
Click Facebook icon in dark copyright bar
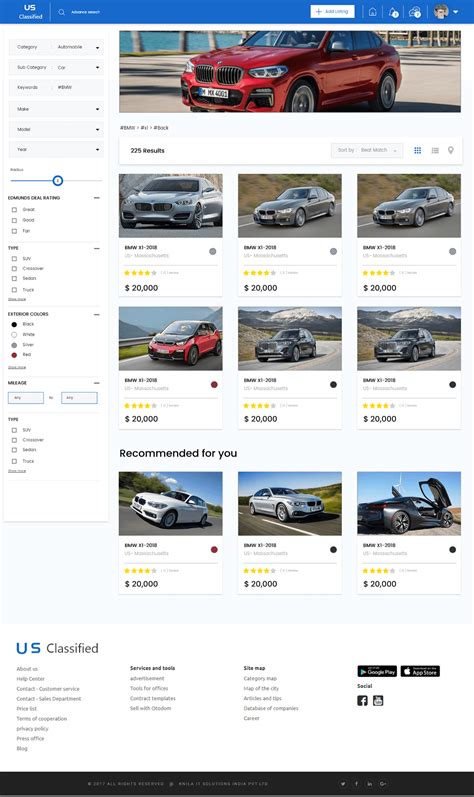pos(356,784)
